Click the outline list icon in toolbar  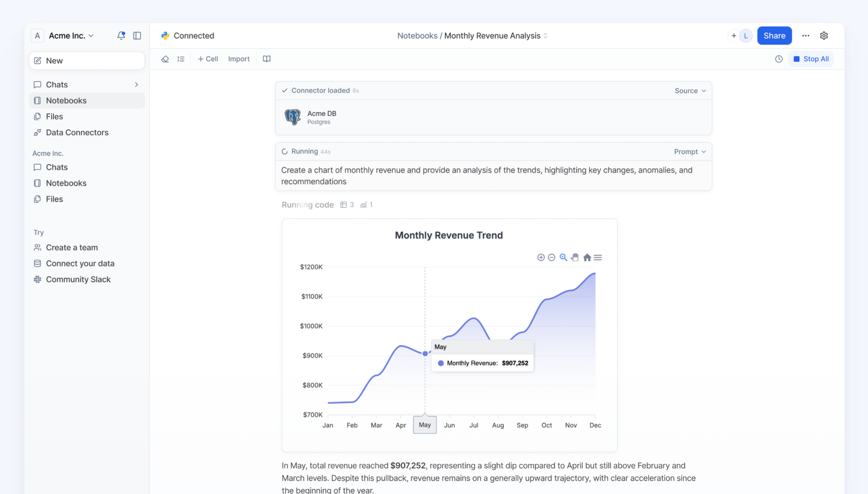tap(181, 59)
